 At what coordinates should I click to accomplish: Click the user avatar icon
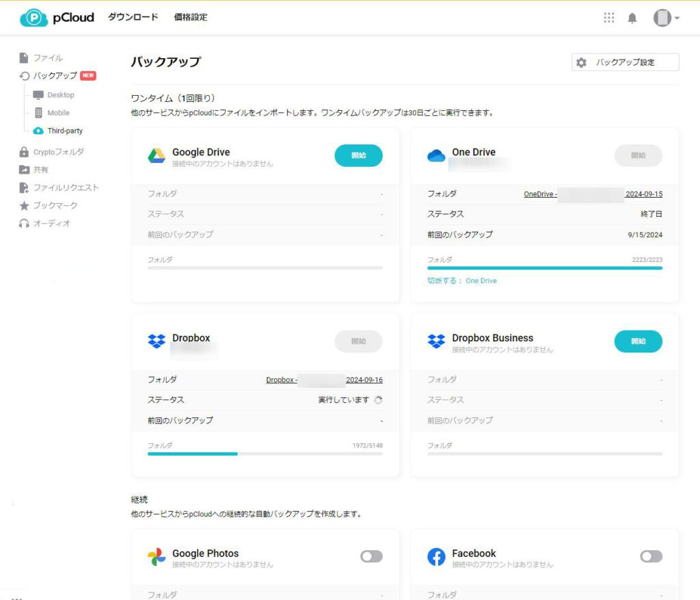tap(662, 18)
